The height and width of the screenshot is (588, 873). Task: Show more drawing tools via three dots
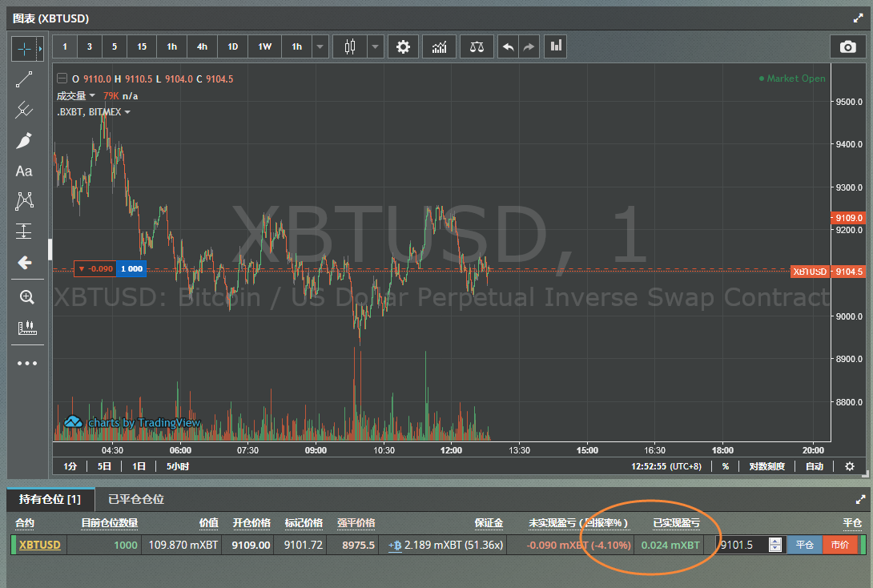(x=26, y=363)
